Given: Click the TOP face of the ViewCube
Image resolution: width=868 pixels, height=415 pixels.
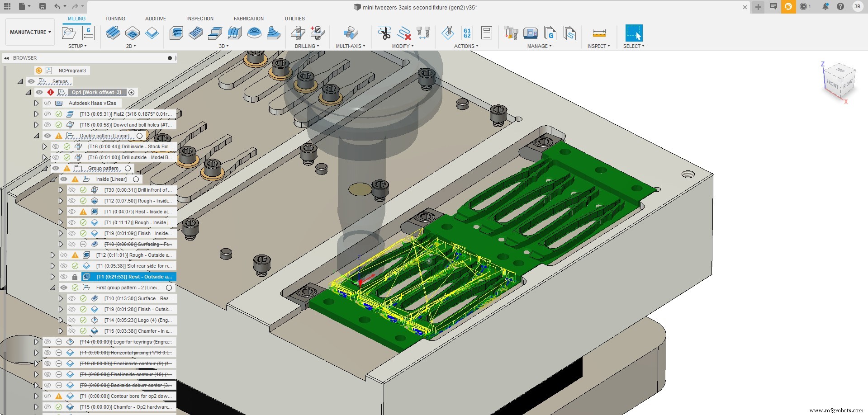Looking at the screenshot, I should pyautogui.click(x=840, y=71).
